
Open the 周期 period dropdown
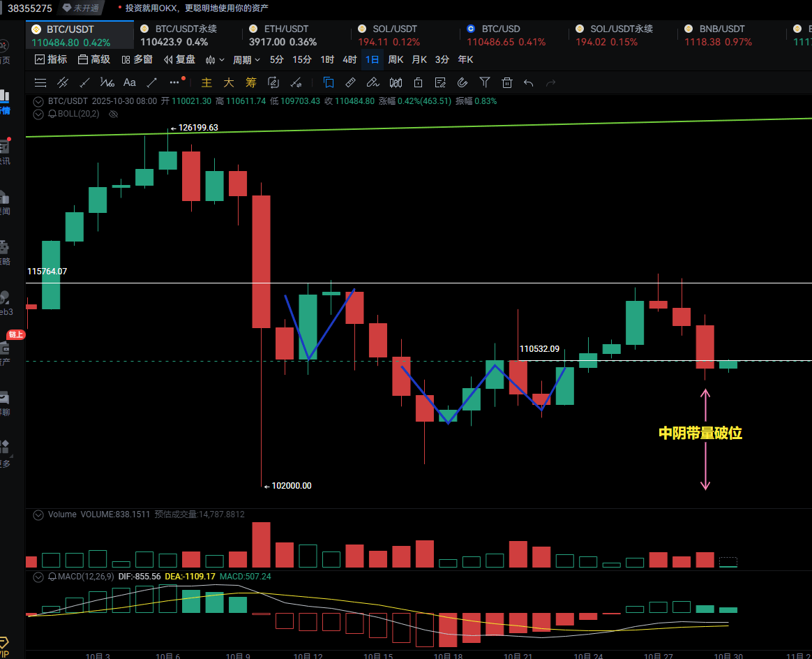point(246,60)
